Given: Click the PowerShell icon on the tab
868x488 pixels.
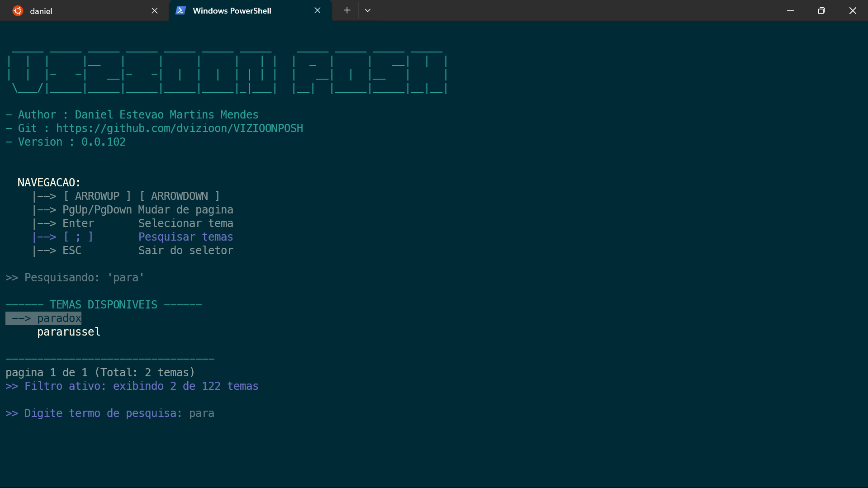Looking at the screenshot, I should 180,10.
